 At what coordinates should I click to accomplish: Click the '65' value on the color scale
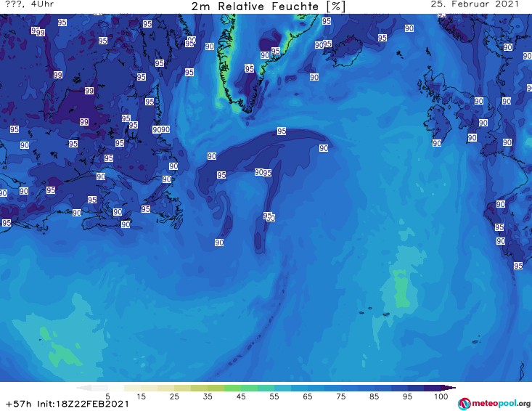pyautogui.click(x=308, y=396)
